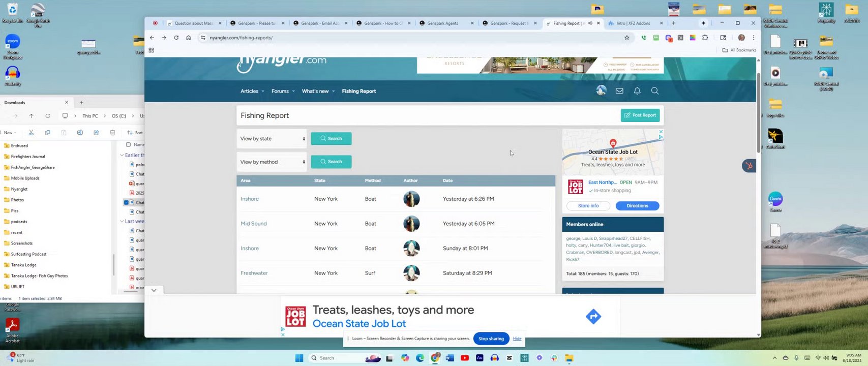Collapse the Earlier this week group

tap(122, 155)
